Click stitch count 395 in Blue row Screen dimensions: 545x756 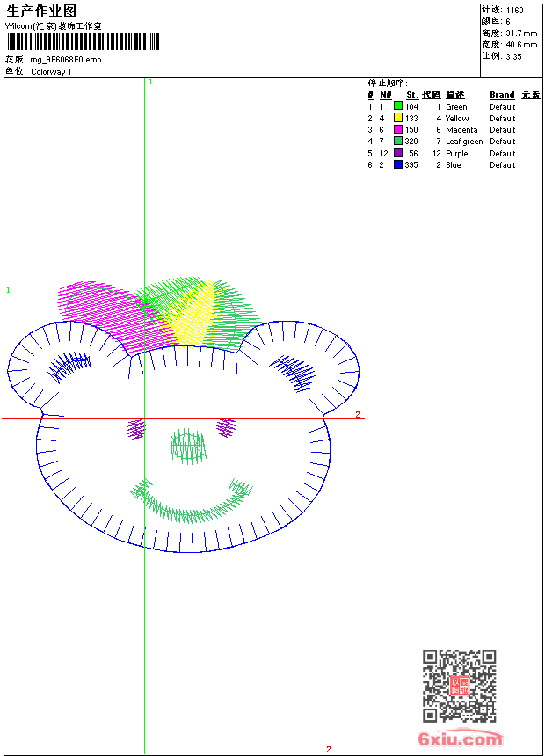click(x=411, y=165)
